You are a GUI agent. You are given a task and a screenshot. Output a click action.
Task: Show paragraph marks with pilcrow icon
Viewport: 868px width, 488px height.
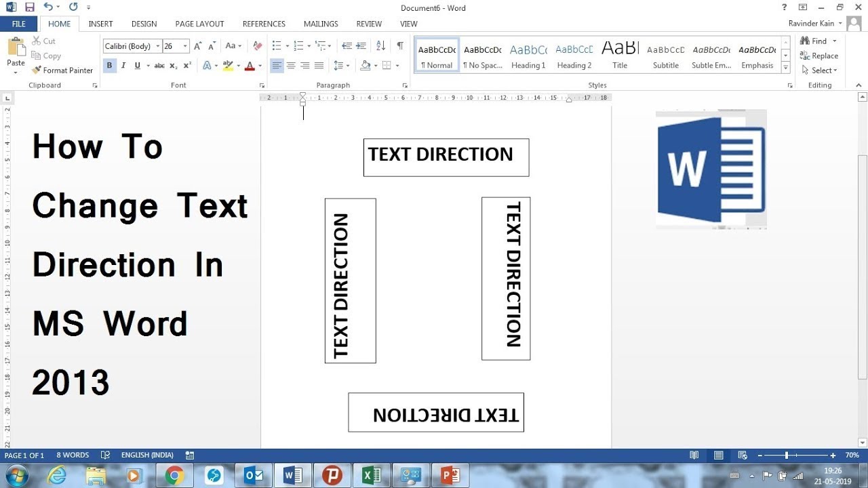[x=400, y=46]
